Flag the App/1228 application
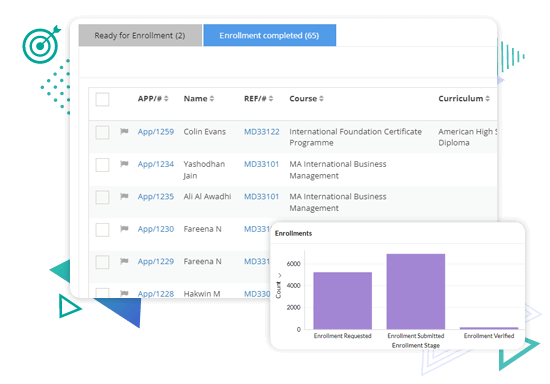Image resolution: width=550 pixels, height=384 pixels. click(x=124, y=293)
